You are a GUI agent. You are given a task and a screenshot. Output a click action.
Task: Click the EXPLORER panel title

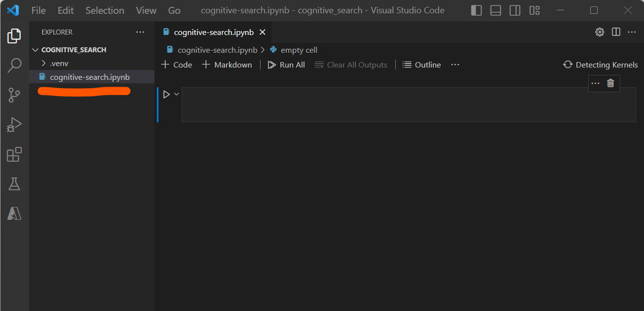[57, 32]
